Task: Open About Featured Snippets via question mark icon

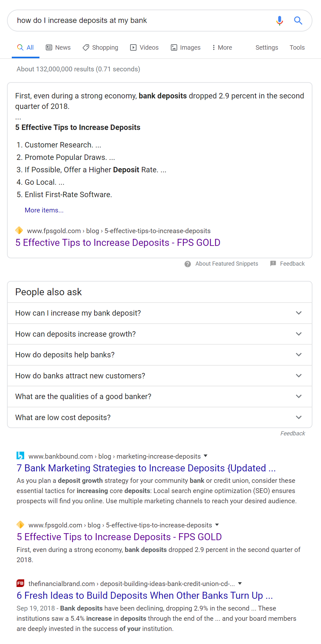Action: pos(187,264)
